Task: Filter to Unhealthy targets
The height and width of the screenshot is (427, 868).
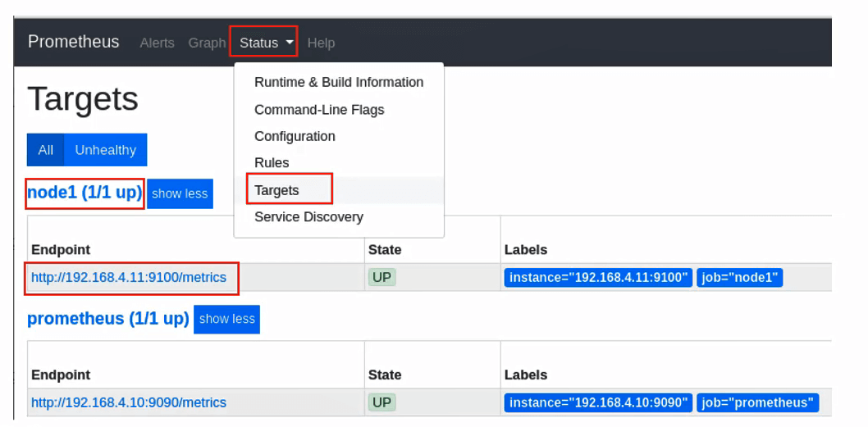Action: [105, 150]
